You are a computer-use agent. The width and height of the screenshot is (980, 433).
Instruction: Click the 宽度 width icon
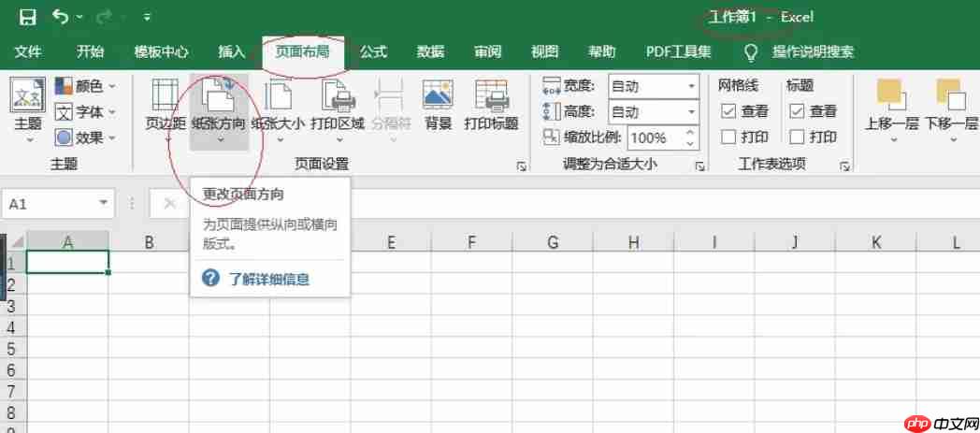click(x=552, y=86)
